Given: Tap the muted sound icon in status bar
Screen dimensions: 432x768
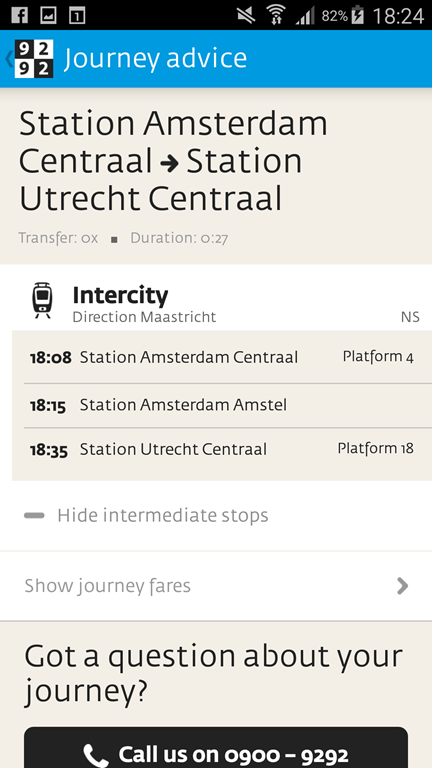Looking at the screenshot, I should [x=246, y=15].
